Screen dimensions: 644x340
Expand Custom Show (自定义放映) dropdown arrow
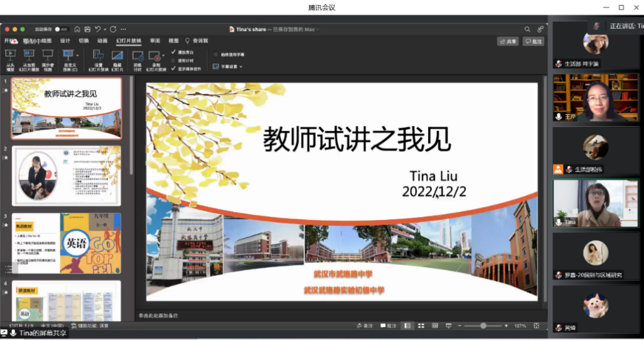(77, 55)
